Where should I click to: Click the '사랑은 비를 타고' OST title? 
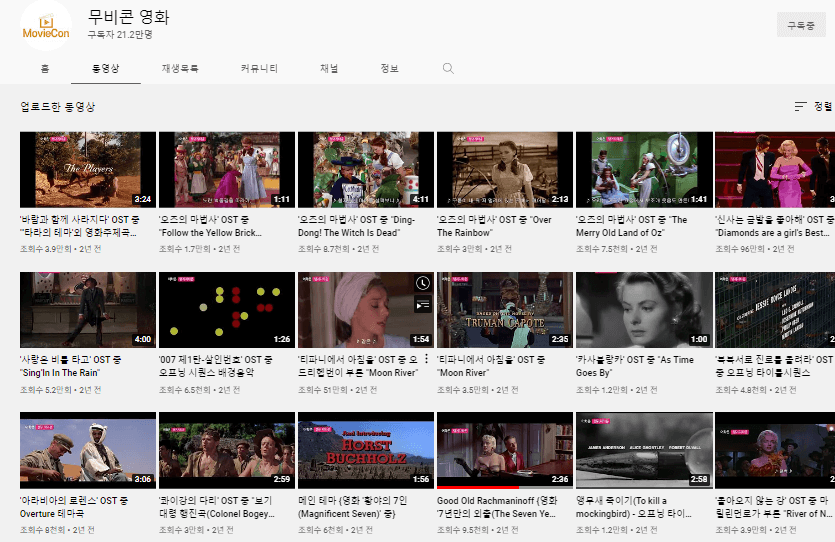pyautogui.click(x=70, y=366)
